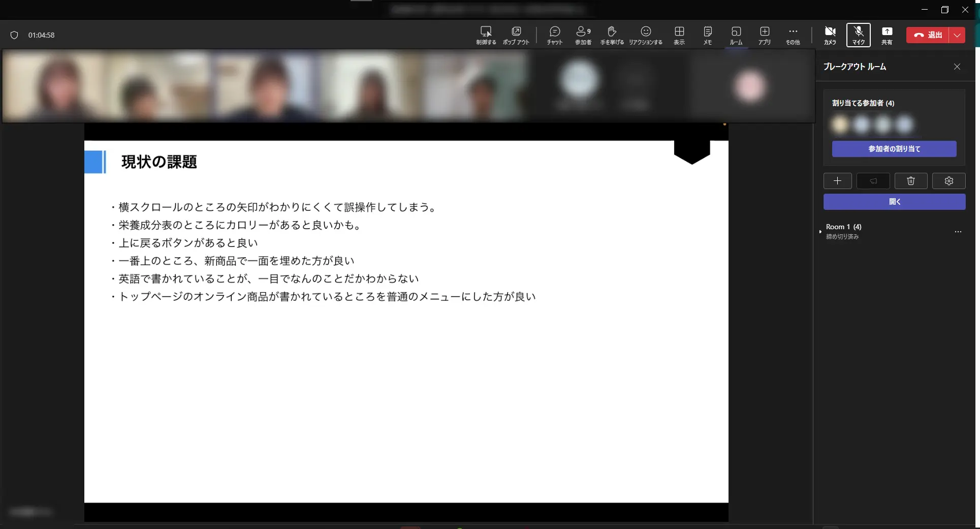The image size is (980, 529).
Task: Click the announcement megaphone button
Action: point(873,181)
